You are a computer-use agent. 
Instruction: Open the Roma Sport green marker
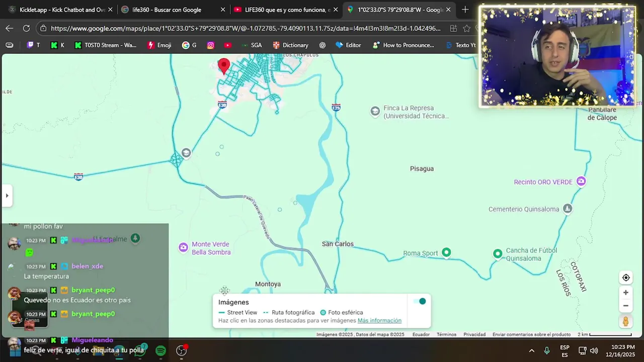pos(446,252)
